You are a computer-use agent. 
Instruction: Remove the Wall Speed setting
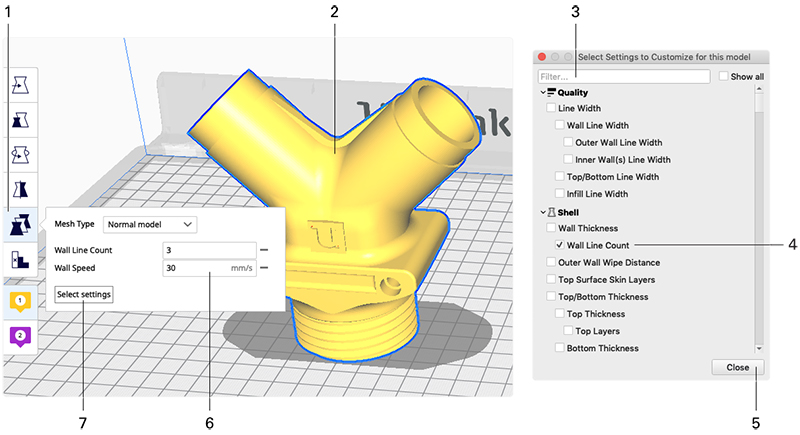(265, 268)
